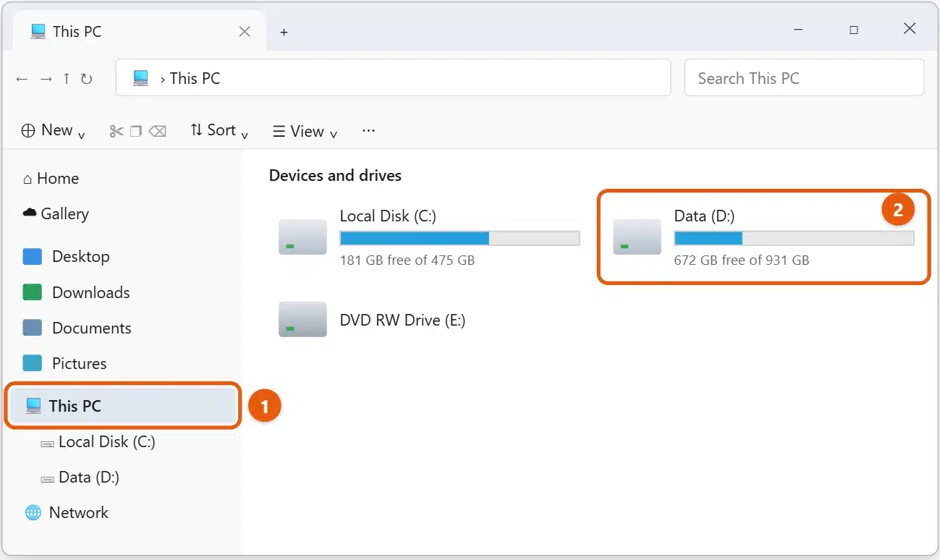
Task: Open Pictures folder in sidebar
Action: (64, 363)
